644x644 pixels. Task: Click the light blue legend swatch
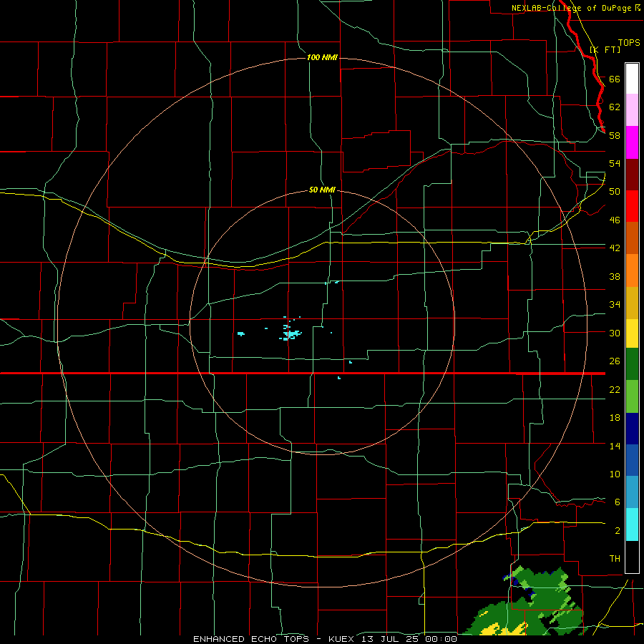(x=632, y=492)
